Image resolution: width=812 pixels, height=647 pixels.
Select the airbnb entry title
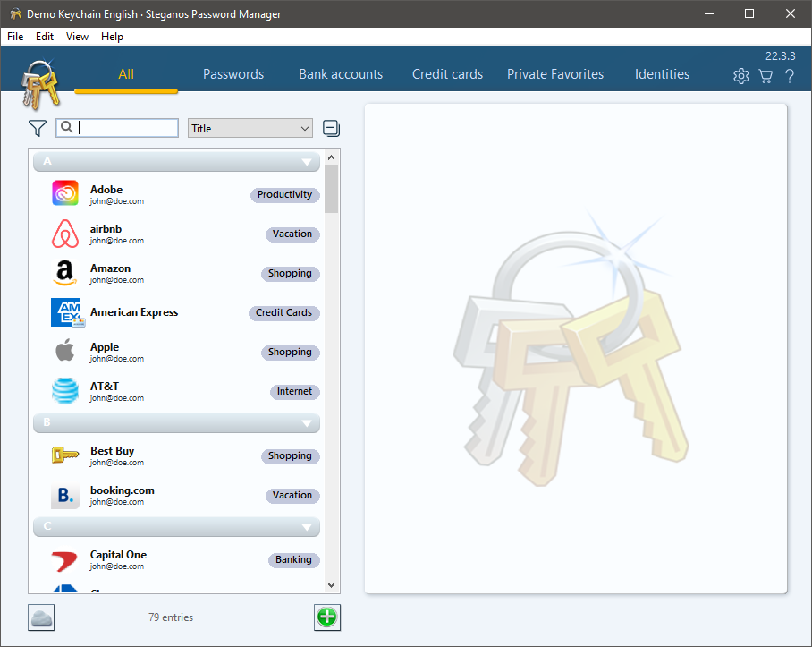tap(106, 229)
